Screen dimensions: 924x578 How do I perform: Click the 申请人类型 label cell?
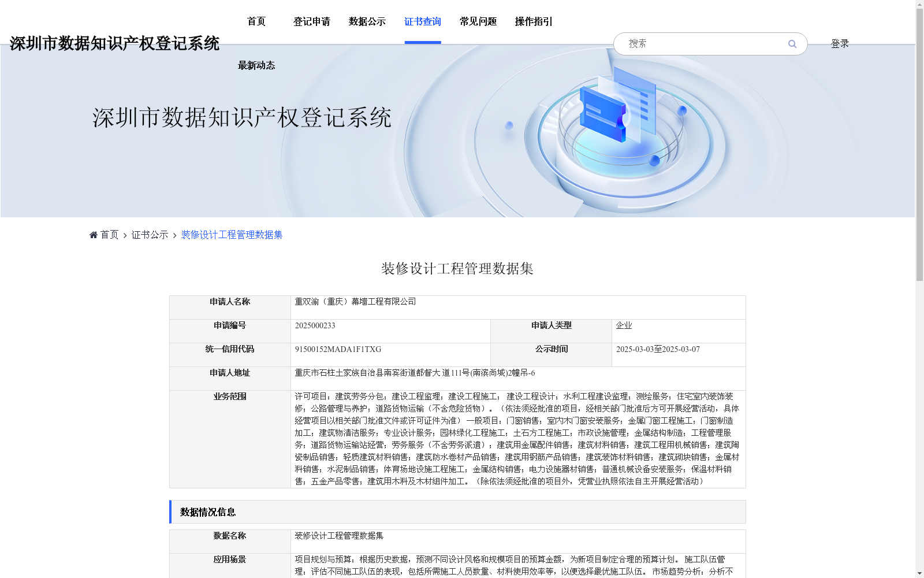point(552,331)
